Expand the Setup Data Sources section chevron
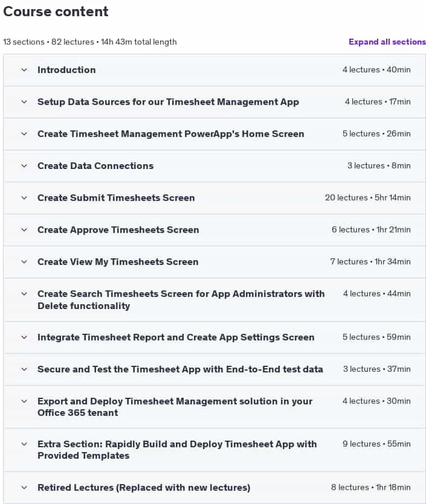This screenshot has height=504, width=426. tap(24, 102)
